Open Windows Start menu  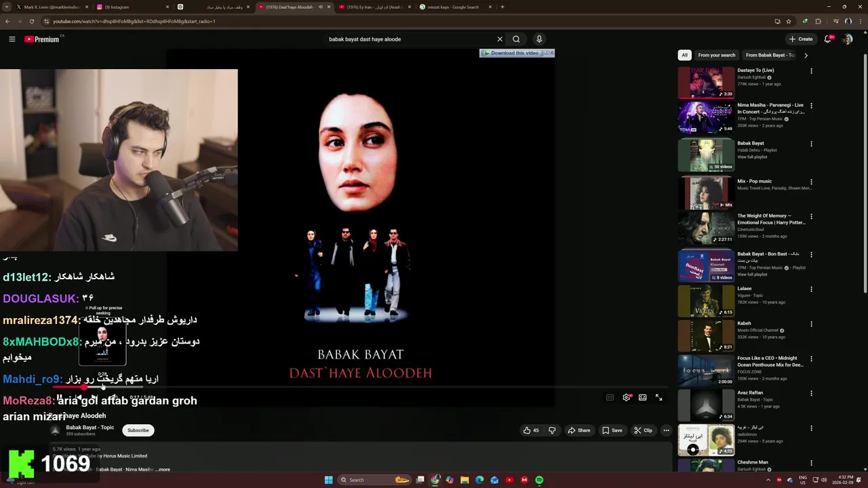pos(329,480)
